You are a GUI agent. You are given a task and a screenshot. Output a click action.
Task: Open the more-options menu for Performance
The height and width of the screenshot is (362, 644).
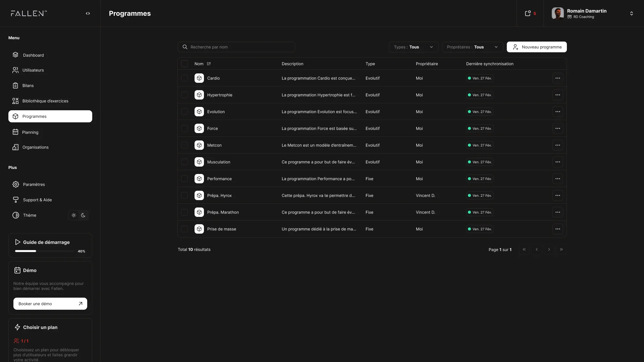557,179
